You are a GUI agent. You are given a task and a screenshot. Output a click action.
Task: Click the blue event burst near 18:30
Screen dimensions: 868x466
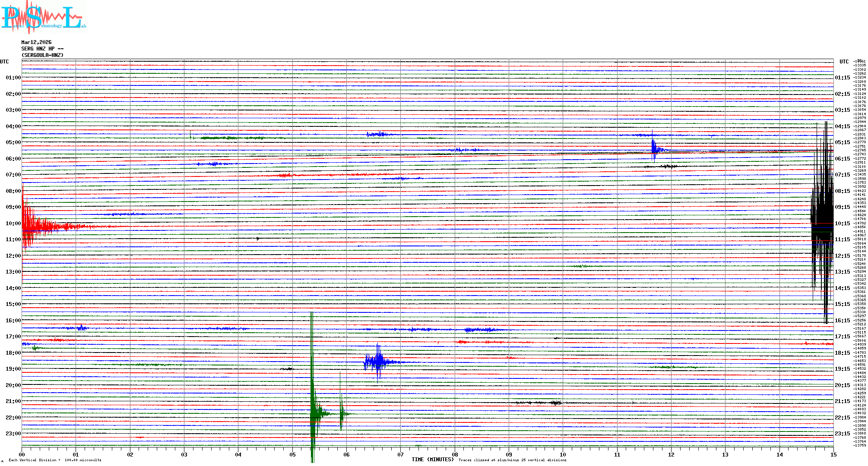coord(378,361)
